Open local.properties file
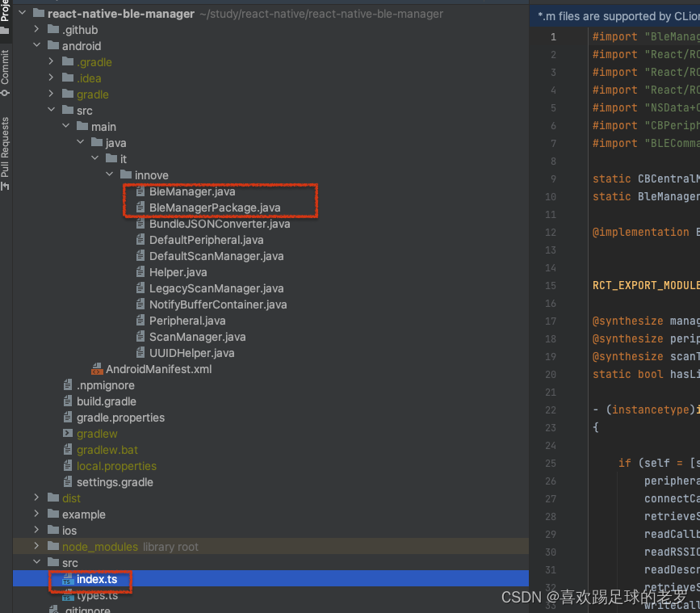This screenshot has width=700, height=613. (116, 466)
